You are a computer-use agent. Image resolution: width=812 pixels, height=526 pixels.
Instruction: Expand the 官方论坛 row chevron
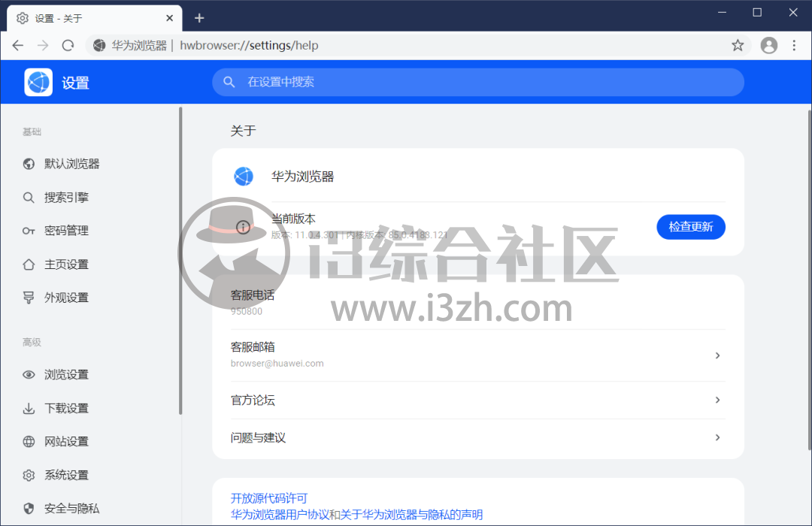tap(717, 400)
